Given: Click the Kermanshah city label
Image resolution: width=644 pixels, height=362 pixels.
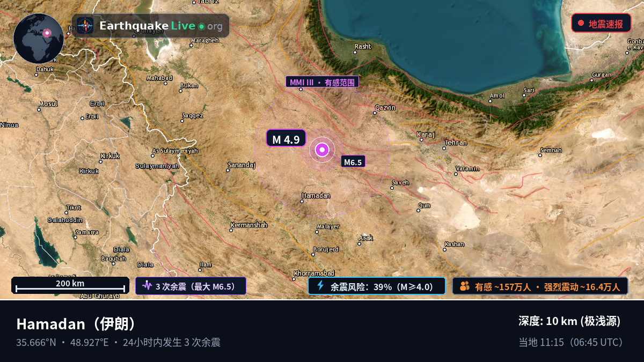Looking at the screenshot, I should (249, 225).
